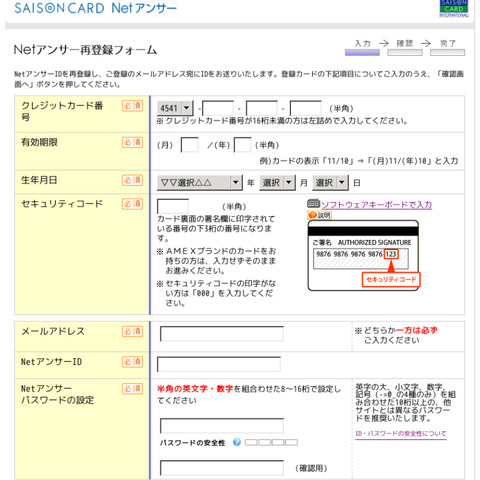Click the software keyboard icon
This screenshot has height=480, width=480.
click(x=313, y=203)
